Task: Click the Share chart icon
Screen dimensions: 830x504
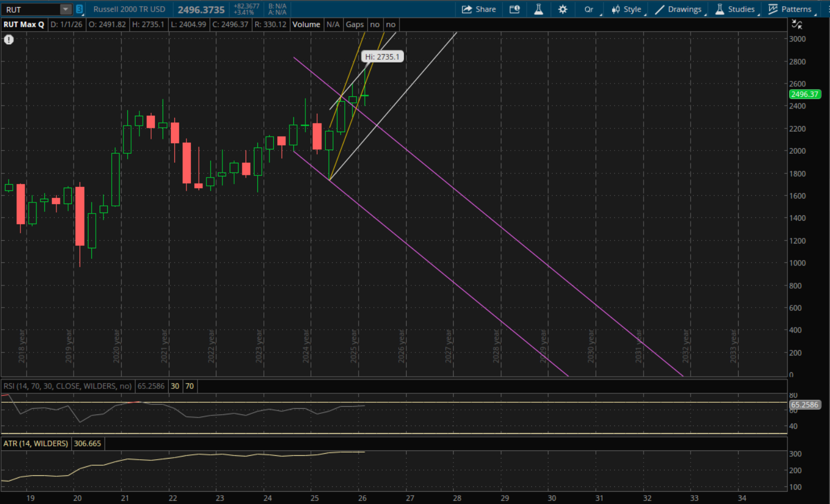Action: click(479, 9)
